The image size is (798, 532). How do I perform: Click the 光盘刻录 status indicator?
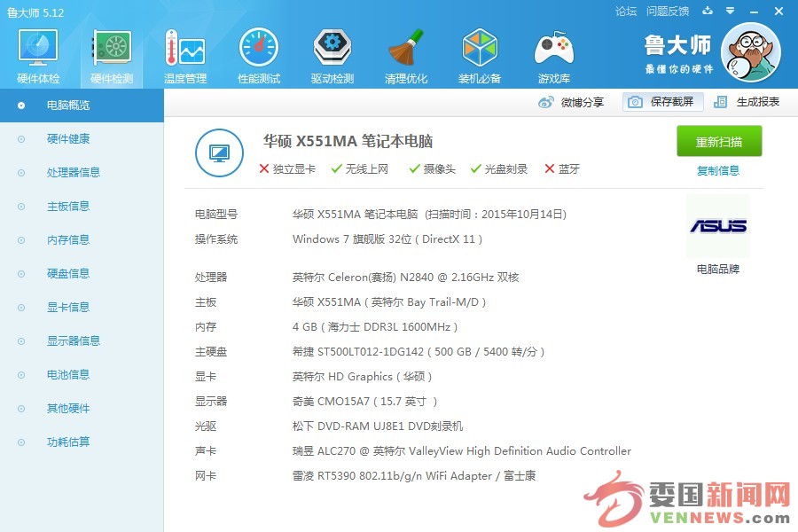(499, 169)
